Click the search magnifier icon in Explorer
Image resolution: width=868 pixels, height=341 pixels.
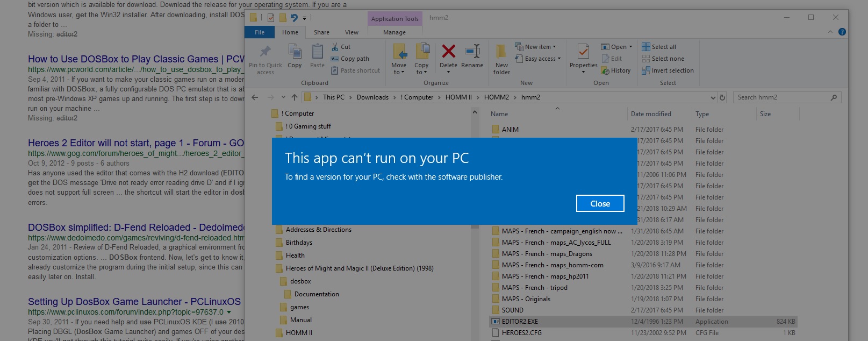[x=834, y=97]
